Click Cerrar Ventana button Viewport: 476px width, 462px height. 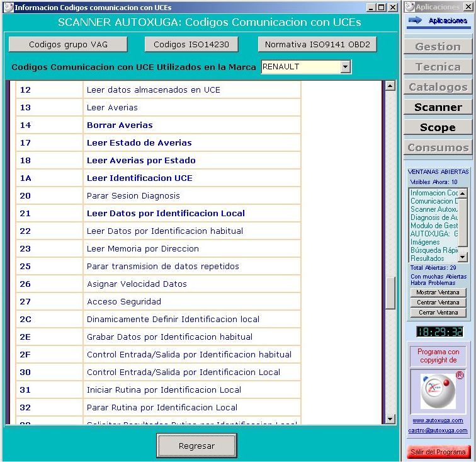(438, 313)
